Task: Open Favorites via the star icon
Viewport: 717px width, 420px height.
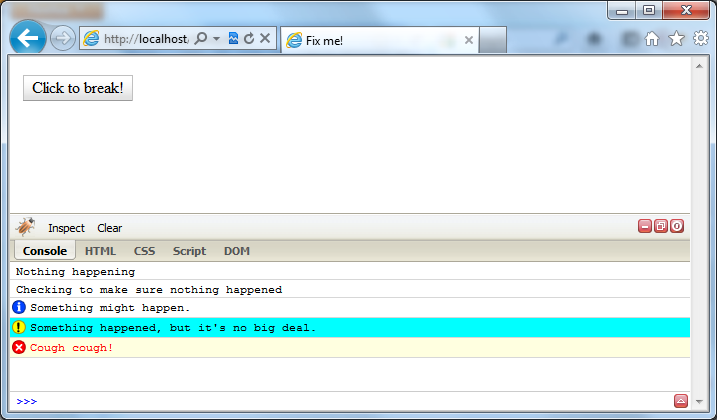Action: pos(676,39)
